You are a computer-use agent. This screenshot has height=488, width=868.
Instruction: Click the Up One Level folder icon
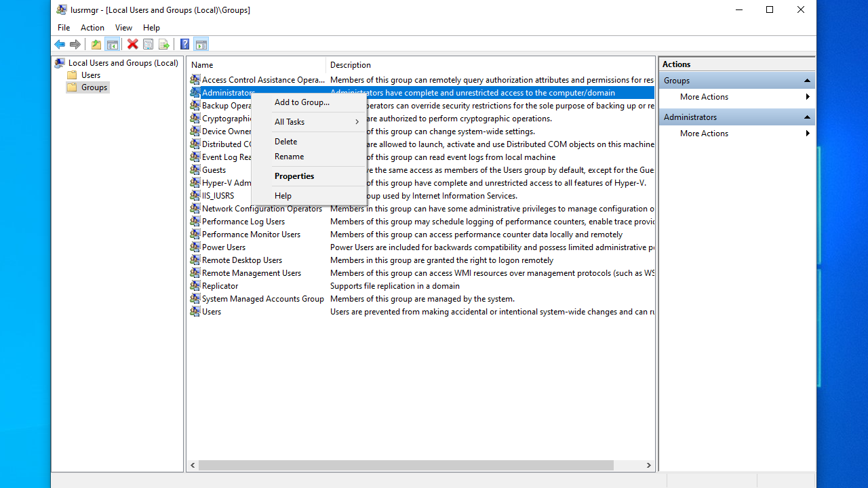[x=96, y=45]
